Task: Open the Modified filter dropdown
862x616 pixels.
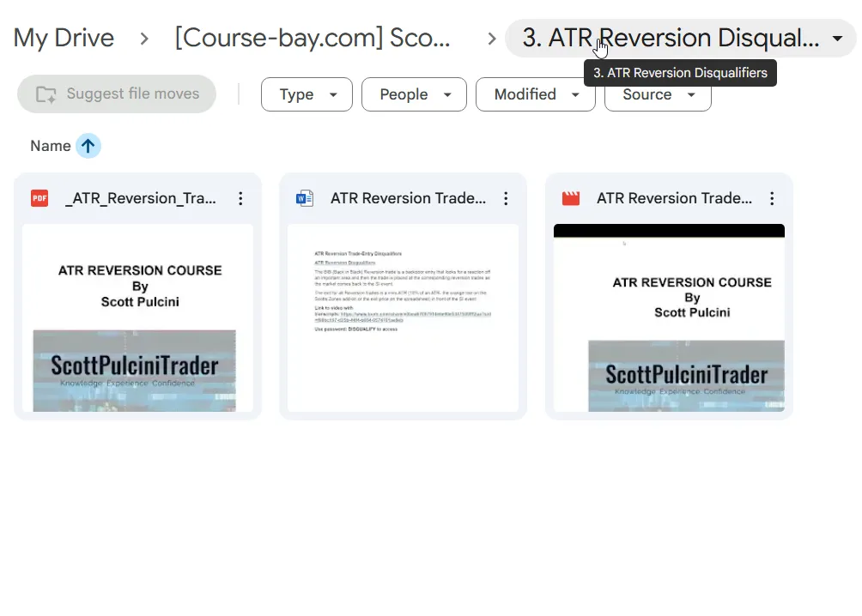Action: [x=536, y=94]
